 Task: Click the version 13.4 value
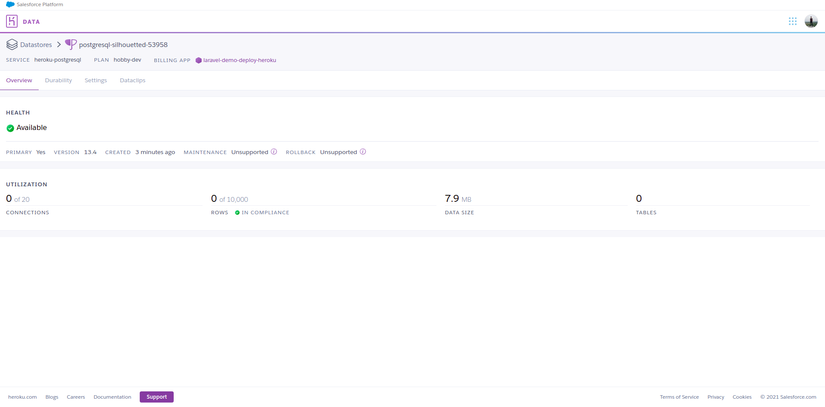[x=90, y=152]
